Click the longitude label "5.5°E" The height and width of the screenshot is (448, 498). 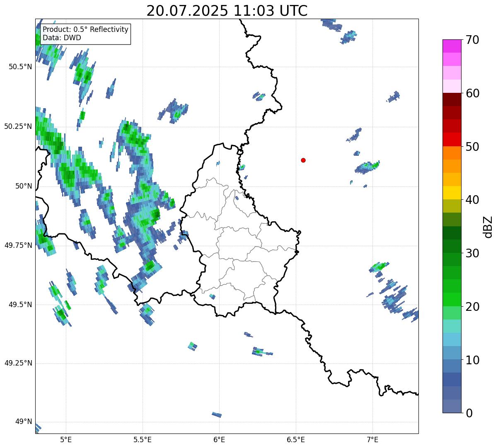pos(143,440)
